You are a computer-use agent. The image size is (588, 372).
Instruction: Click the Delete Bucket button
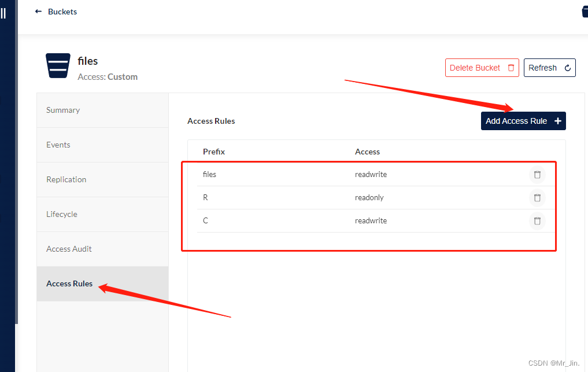[482, 68]
